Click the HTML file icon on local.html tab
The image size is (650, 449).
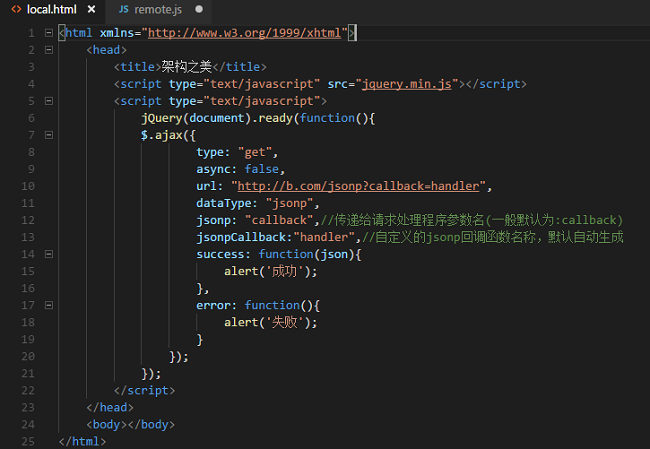(16, 9)
